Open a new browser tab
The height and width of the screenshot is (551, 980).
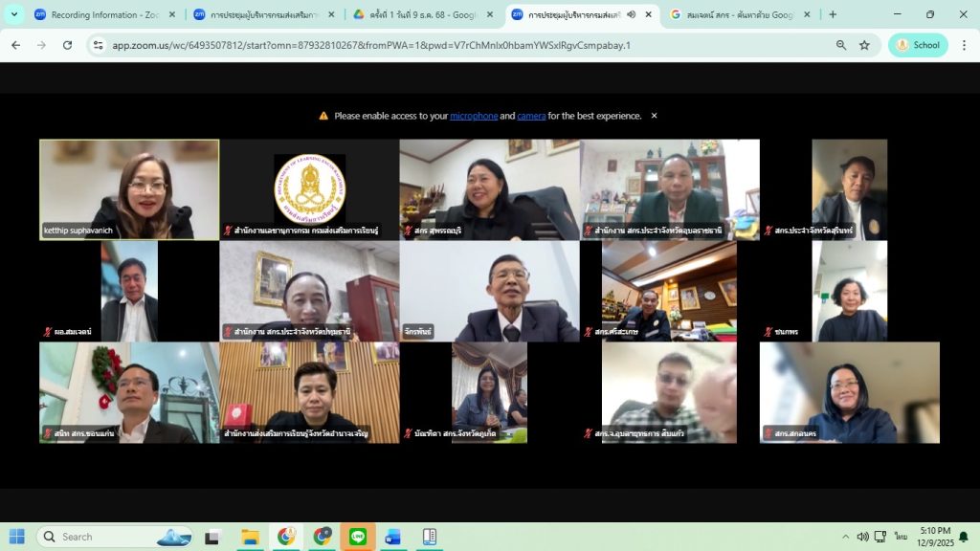coord(833,14)
